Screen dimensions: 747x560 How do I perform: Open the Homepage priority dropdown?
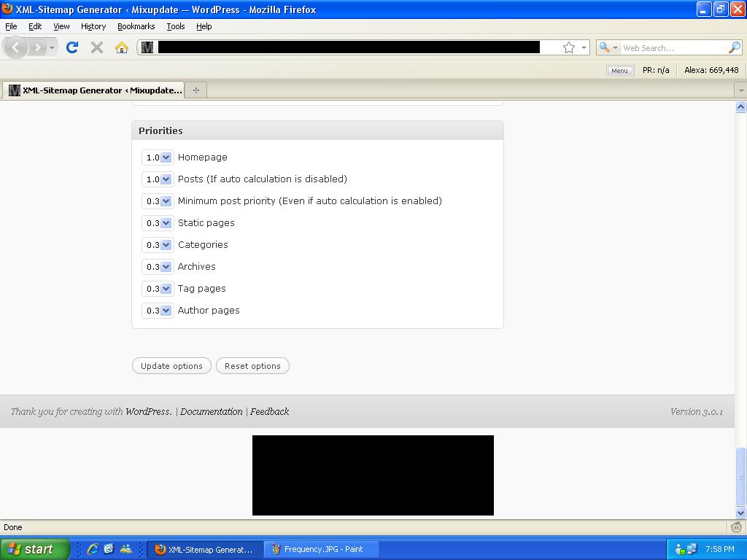pos(158,157)
